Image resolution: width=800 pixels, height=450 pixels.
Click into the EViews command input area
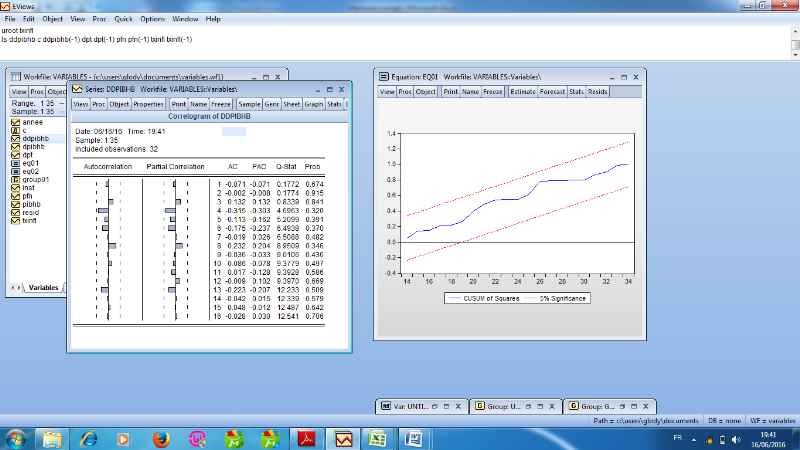tap(400, 50)
